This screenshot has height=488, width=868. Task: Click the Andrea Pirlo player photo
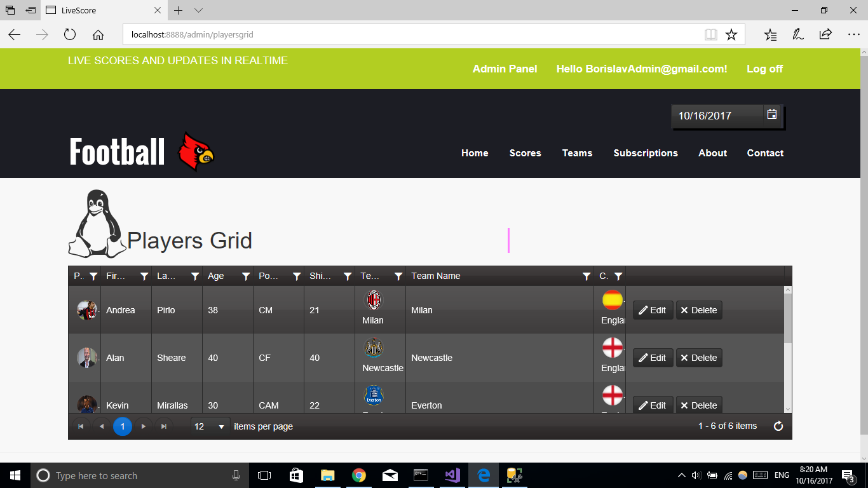86,310
